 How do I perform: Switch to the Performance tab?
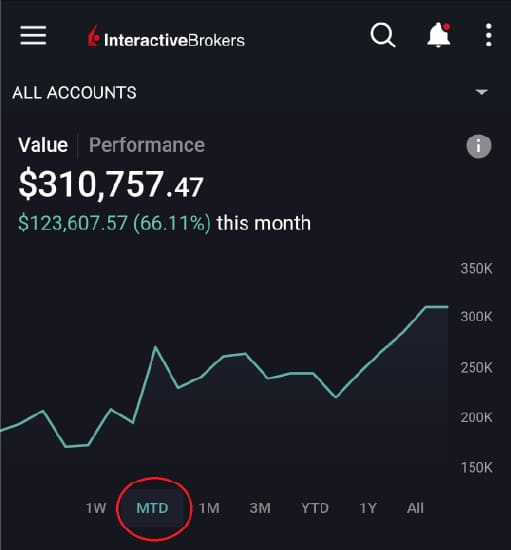[x=147, y=145]
